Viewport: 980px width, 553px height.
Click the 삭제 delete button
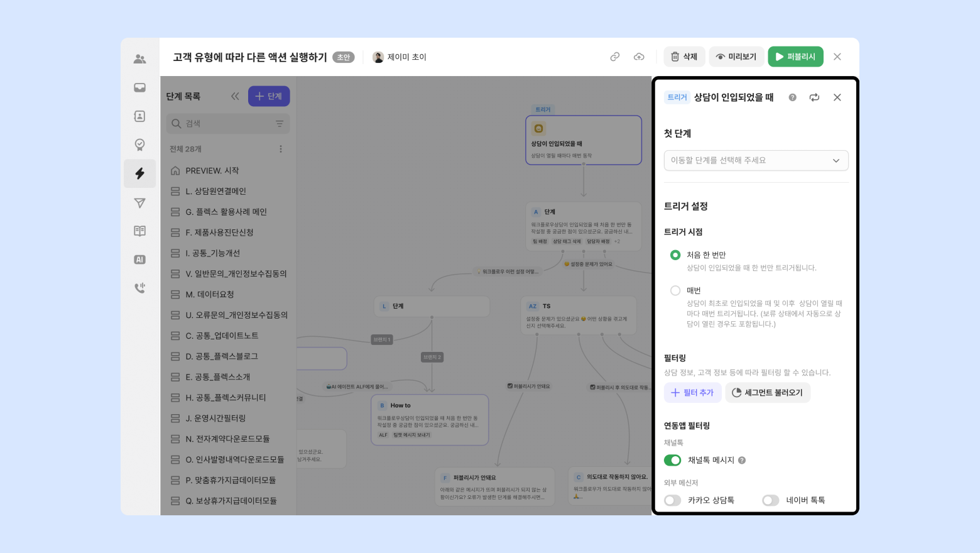(685, 57)
